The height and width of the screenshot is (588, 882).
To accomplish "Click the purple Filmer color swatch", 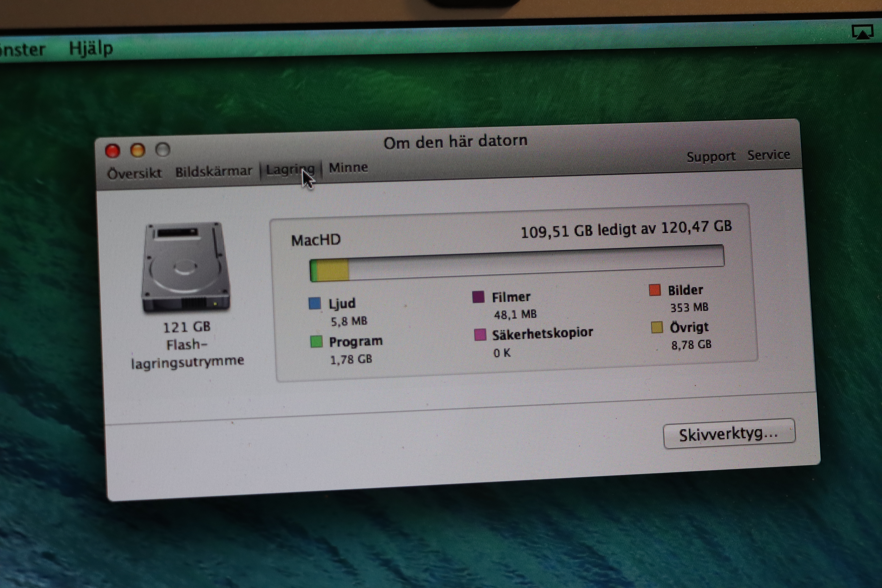I will coord(478,297).
